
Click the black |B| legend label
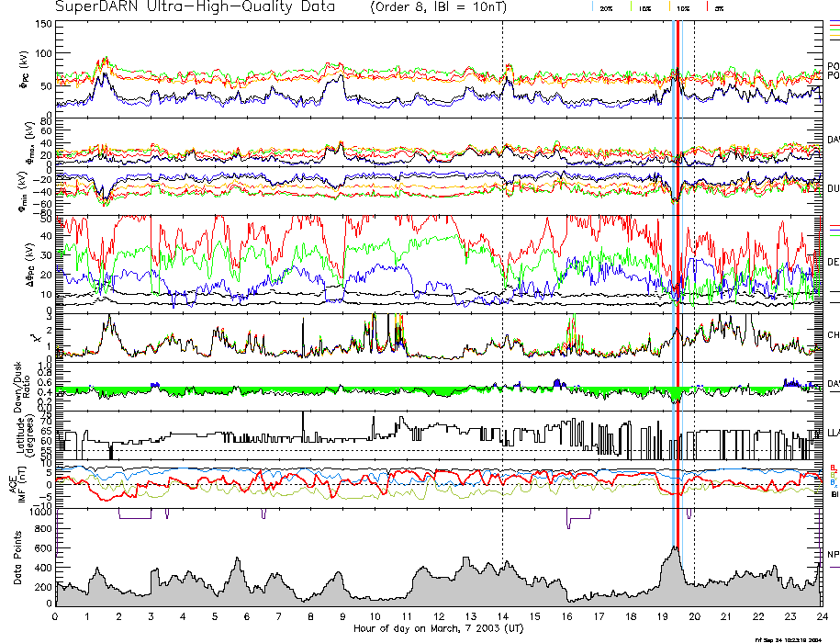click(834, 494)
